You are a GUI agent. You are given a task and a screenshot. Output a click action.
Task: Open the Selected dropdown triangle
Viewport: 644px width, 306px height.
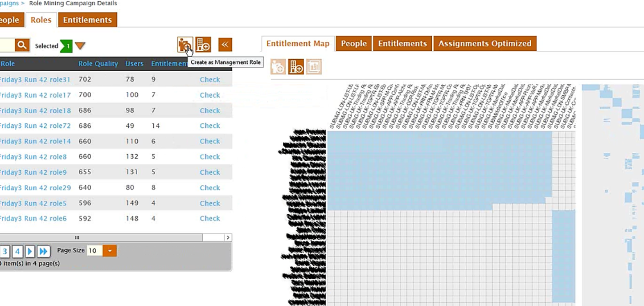[80, 46]
